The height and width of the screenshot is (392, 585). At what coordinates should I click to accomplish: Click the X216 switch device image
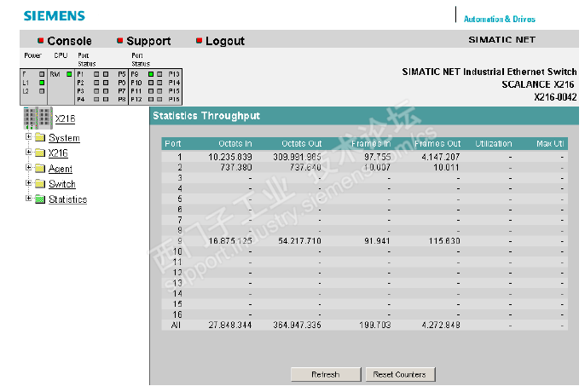point(38,118)
